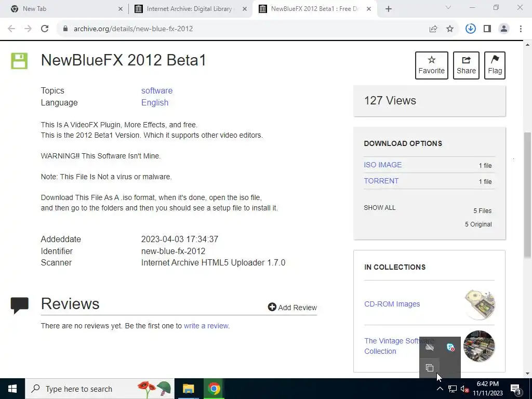The width and height of the screenshot is (532, 399).
Task: Click the Chrome taskbar icon
Action: (214, 389)
